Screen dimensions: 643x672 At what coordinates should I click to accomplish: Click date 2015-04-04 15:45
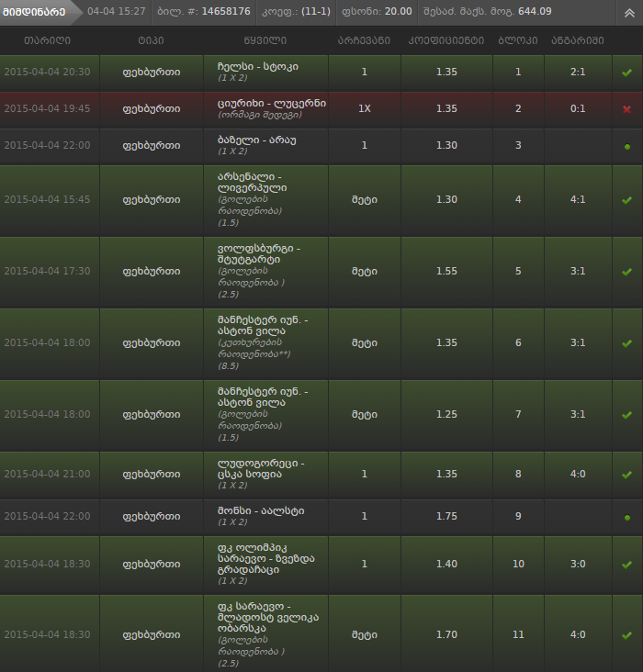point(47,200)
